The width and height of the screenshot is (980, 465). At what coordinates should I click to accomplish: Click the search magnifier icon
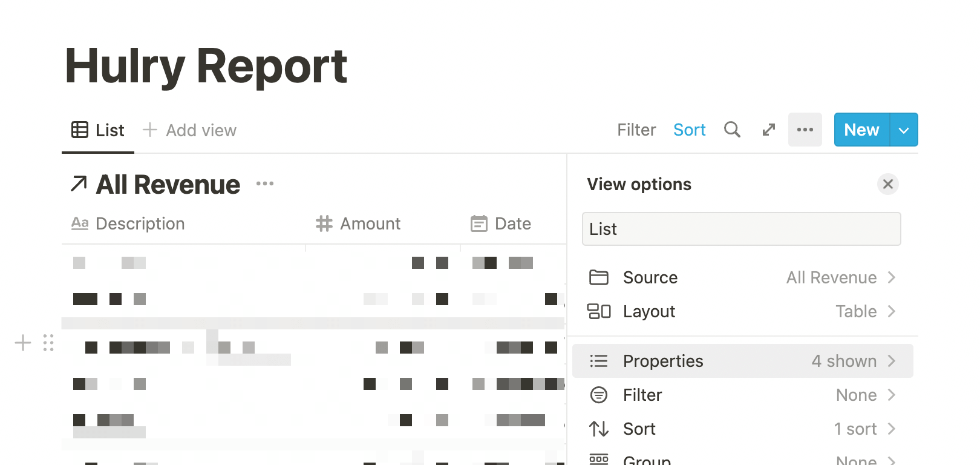point(732,130)
